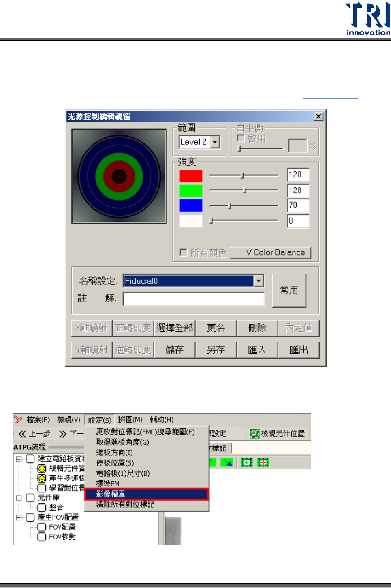Click status box of FOV核對 step

coord(42,537)
